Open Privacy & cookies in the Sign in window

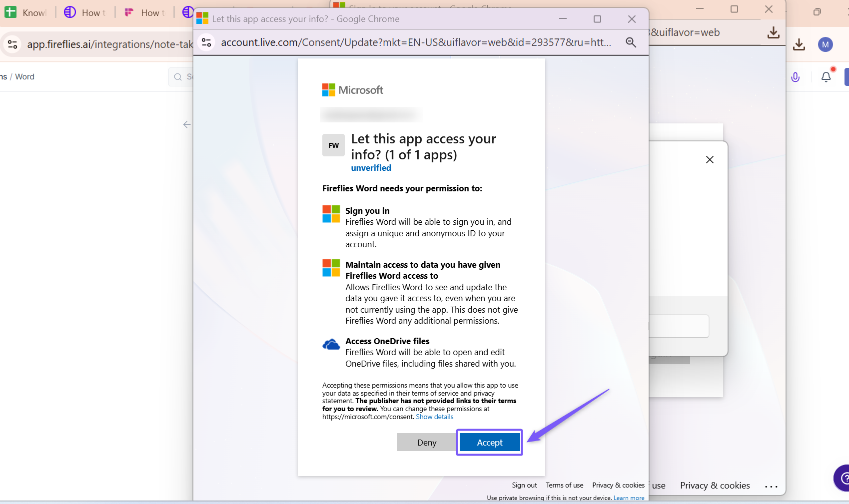point(715,486)
